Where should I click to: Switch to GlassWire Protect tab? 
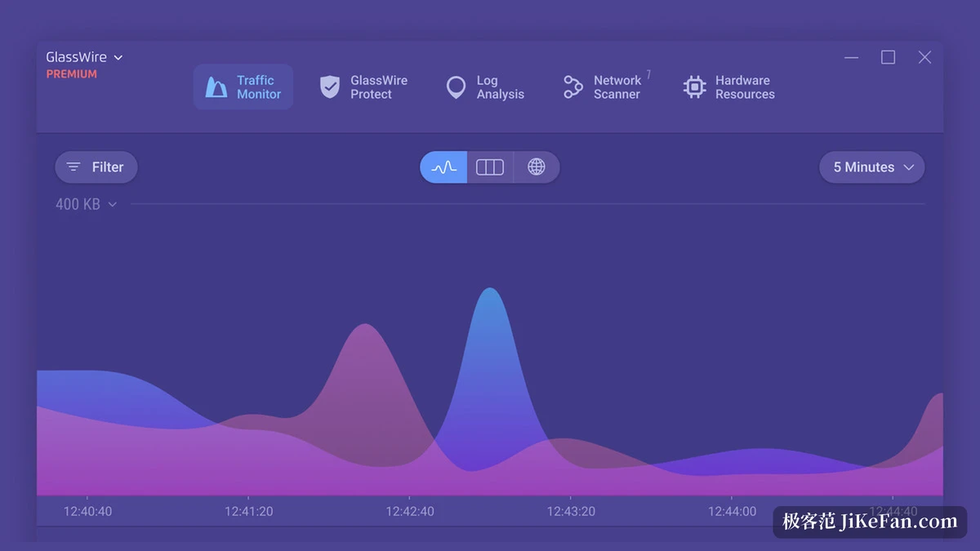coord(363,87)
